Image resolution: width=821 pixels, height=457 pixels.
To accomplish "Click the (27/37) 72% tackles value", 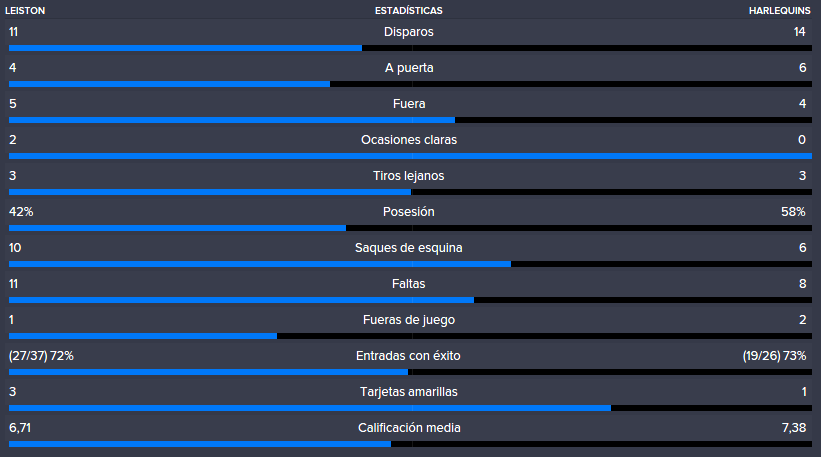I will (x=41, y=356).
